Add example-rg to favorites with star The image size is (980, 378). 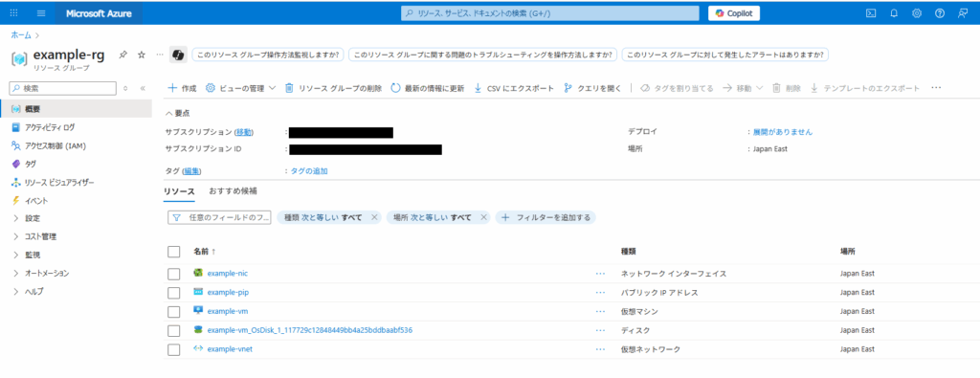click(x=142, y=55)
